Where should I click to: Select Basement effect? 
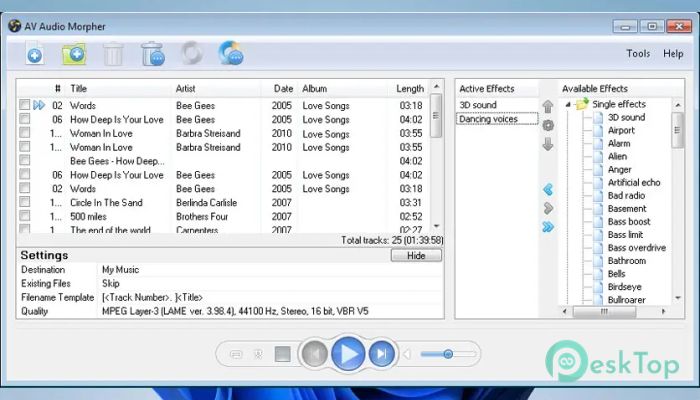627,208
